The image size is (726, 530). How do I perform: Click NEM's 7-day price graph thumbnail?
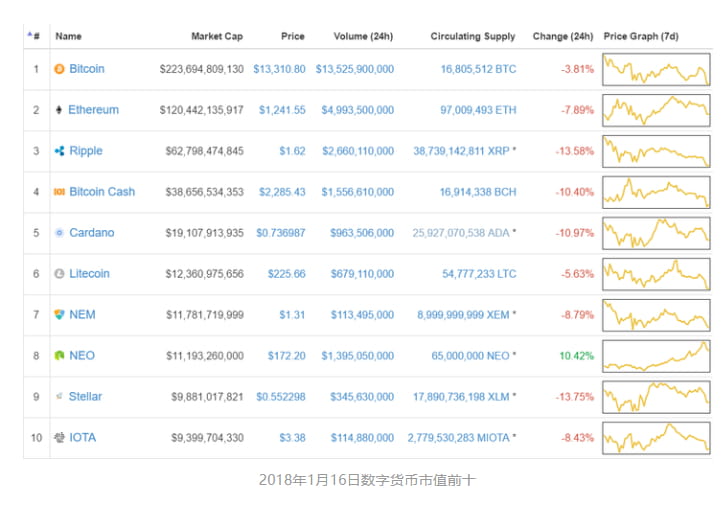[x=656, y=315]
